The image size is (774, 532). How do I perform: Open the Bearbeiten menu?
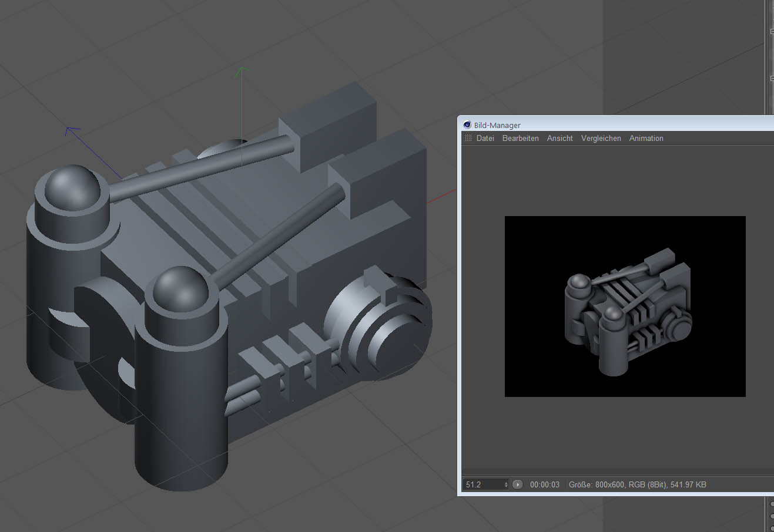(x=520, y=138)
